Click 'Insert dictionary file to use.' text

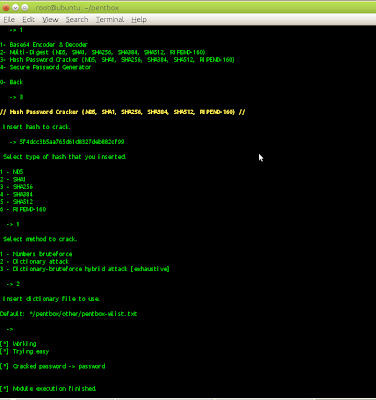[x=51, y=299]
